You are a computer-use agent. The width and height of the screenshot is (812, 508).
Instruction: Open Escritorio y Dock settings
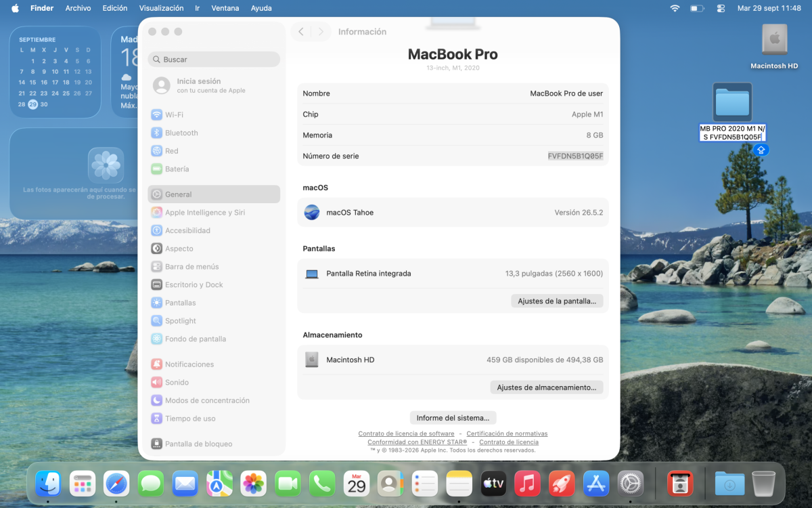pos(214,285)
